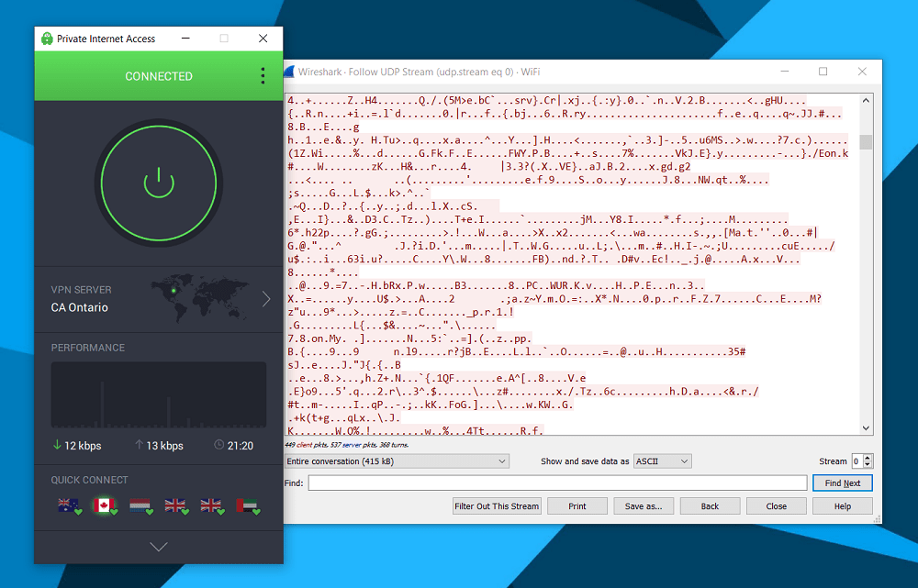918x588 pixels.
Task: Close the Wireshark window
Action: tap(862, 72)
